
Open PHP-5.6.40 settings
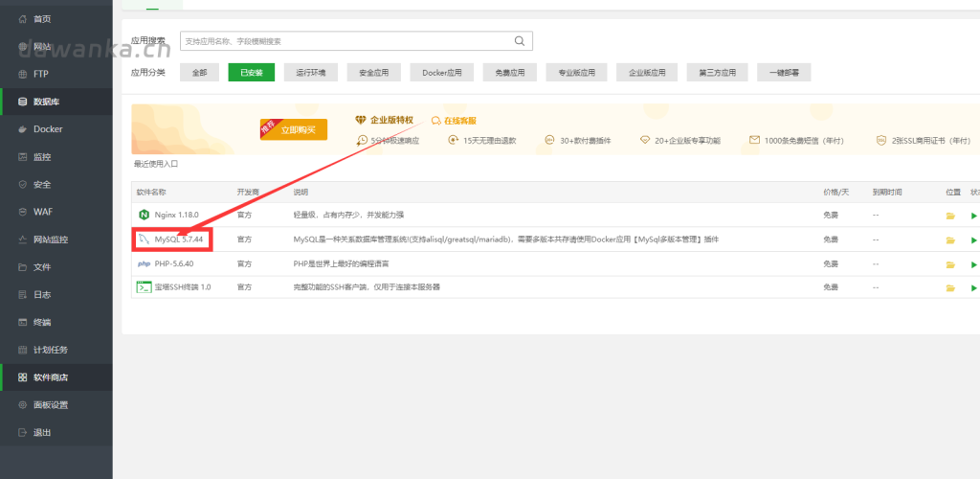[x=174, y=263]
